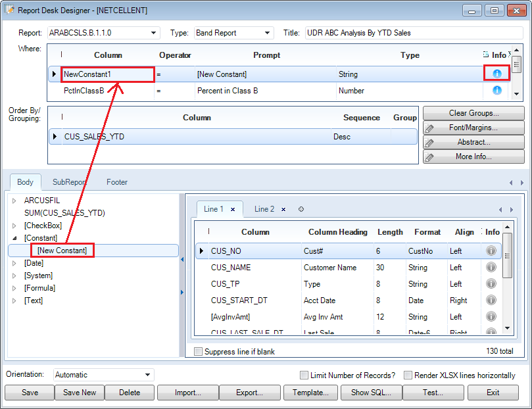Add a new line tab
This screenshot has height=409, width=532.
[301, 209]
